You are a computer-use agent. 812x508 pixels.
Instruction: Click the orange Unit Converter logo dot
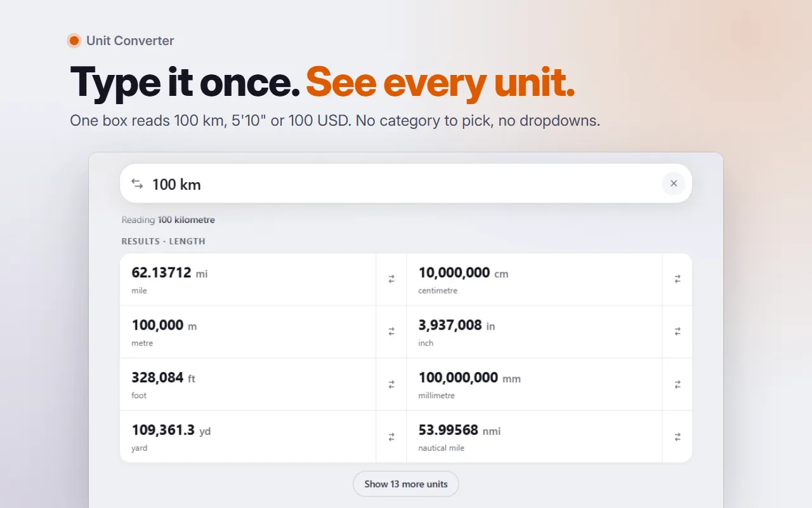74,41
